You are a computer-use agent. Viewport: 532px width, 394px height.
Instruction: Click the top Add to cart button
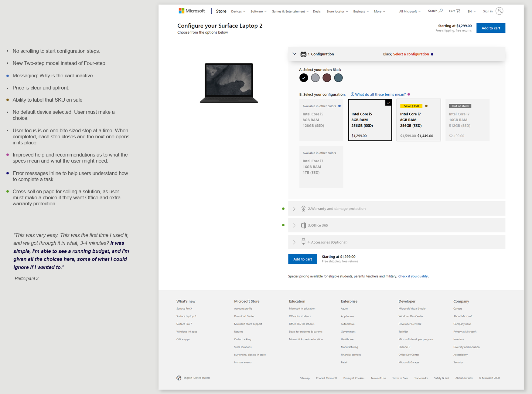click(x=491, y=28)
